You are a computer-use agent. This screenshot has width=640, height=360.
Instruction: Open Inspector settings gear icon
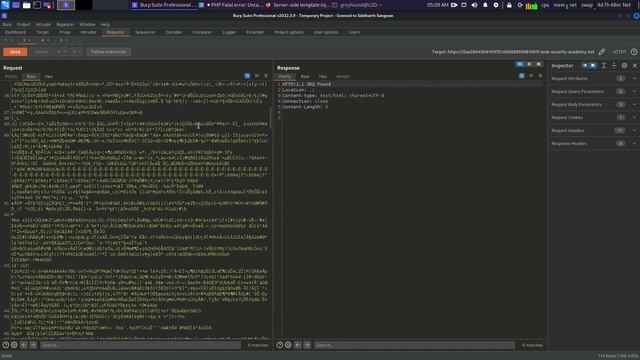(624, 66)
